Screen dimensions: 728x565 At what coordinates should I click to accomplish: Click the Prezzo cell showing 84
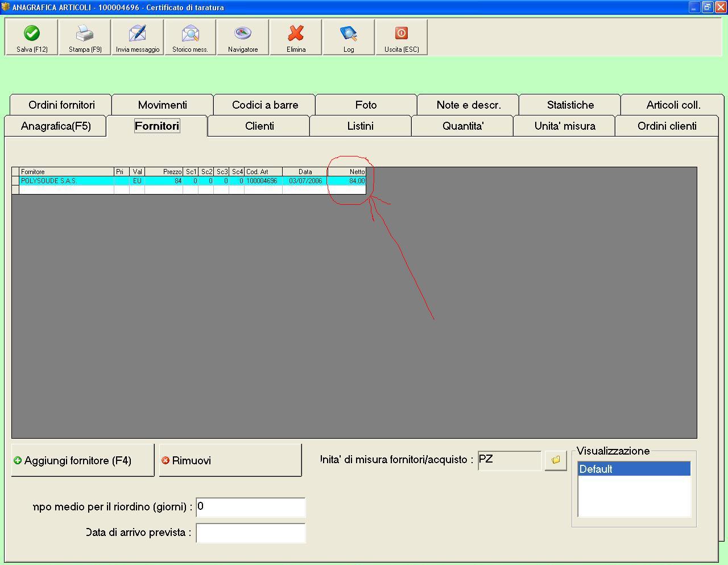(x=164, y=181)
